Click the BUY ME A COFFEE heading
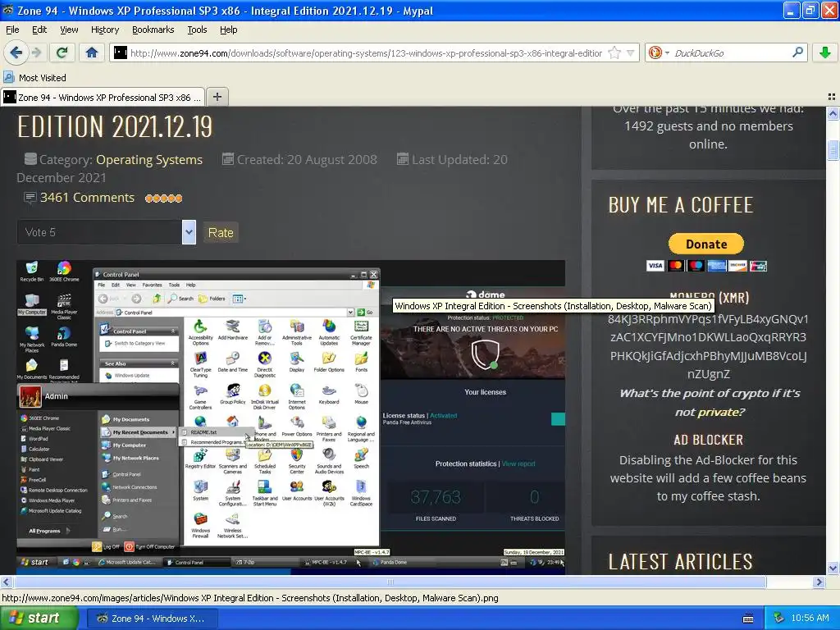Image resolution: width=840 pixels, height=630 pixels. (x=680, y=204)
